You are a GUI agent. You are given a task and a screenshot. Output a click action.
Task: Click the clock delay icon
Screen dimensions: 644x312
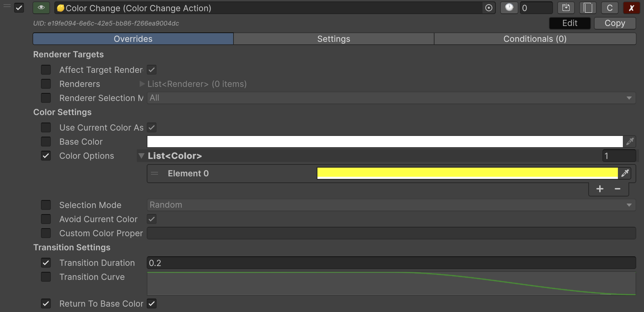509,8
